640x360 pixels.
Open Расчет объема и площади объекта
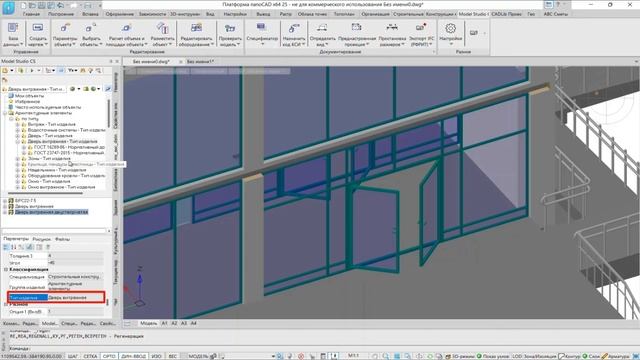point(127,34)
